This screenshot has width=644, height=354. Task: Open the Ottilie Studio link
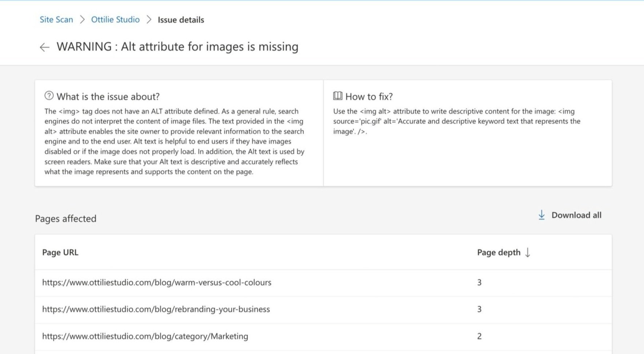[x=115, y=20]
